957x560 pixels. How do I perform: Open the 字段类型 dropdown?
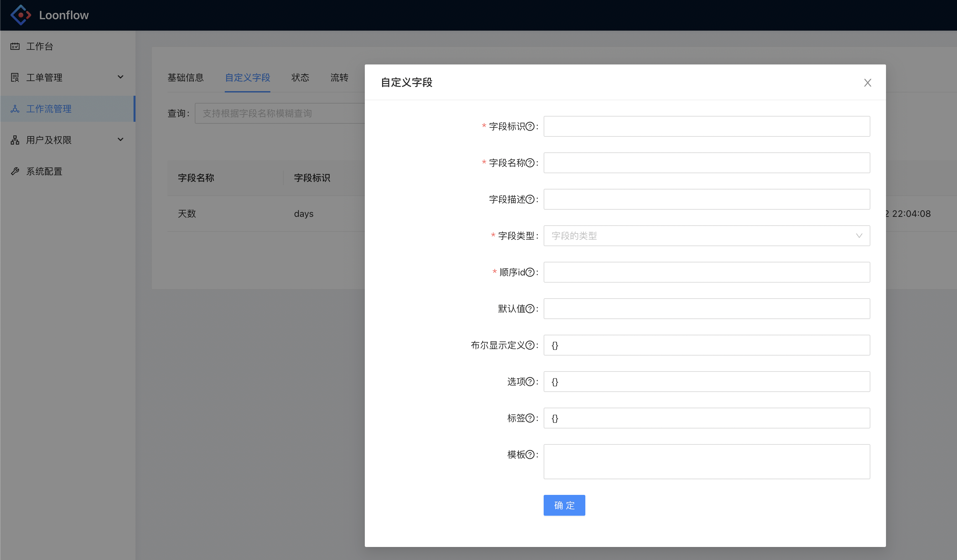coord(707,236)
